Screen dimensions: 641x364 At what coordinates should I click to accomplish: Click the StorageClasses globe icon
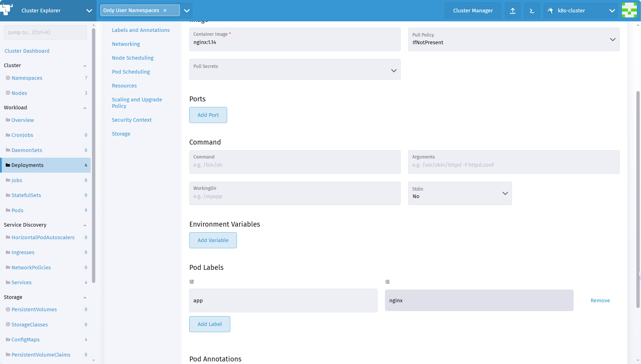pyautogui.click(x=8, y=324)
